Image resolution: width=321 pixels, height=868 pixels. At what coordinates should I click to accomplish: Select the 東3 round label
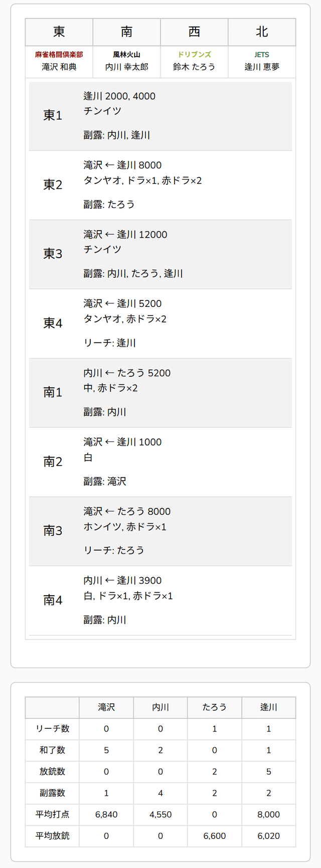coord(53,254)
